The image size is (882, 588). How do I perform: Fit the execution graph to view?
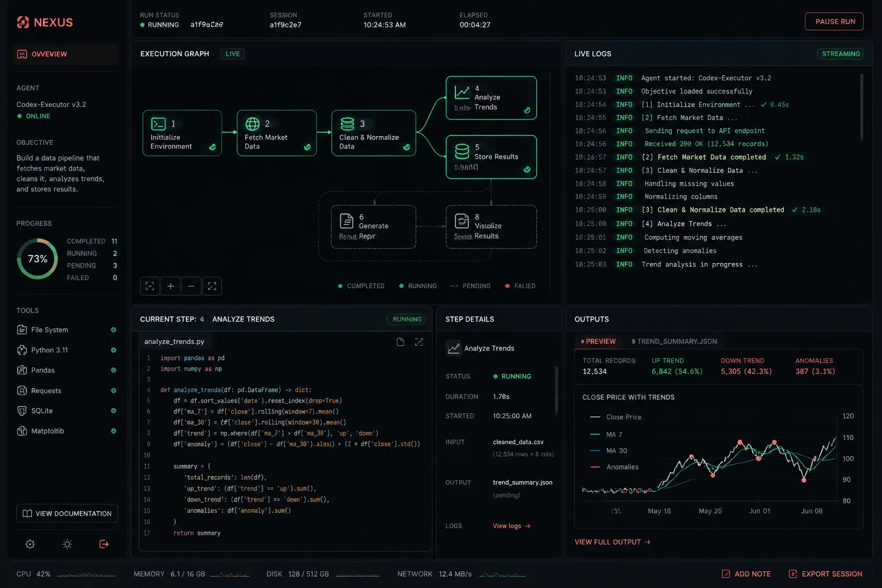(150, 286)
